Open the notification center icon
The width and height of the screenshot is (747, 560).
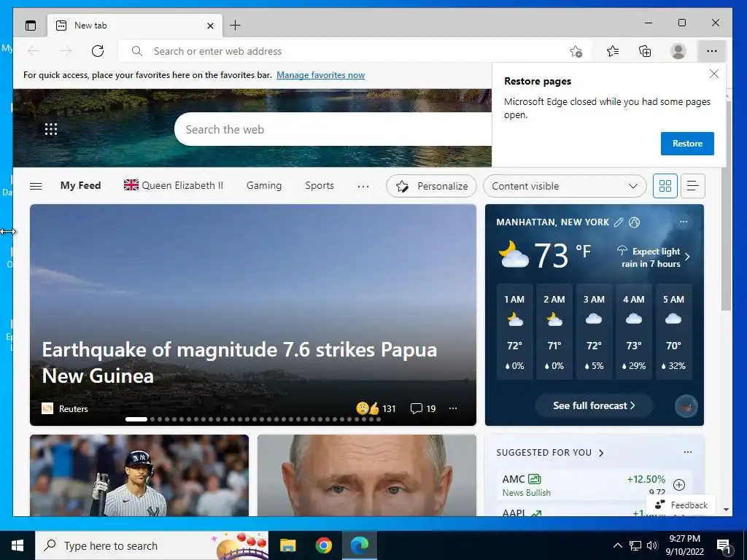[724, 546]
